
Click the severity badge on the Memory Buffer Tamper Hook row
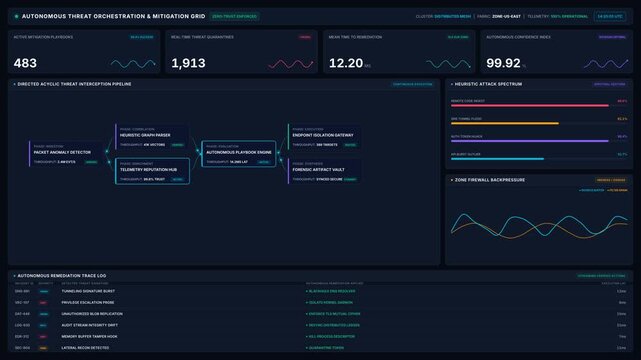[x=43, y=337]
